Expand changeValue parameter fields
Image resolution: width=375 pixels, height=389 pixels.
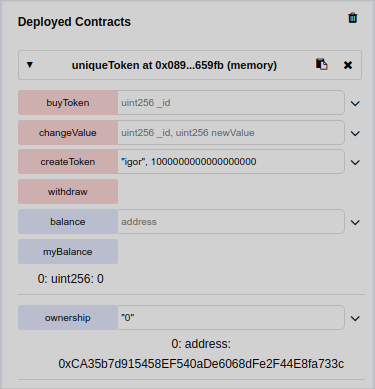pyautogui.click(x=355, y=133)
